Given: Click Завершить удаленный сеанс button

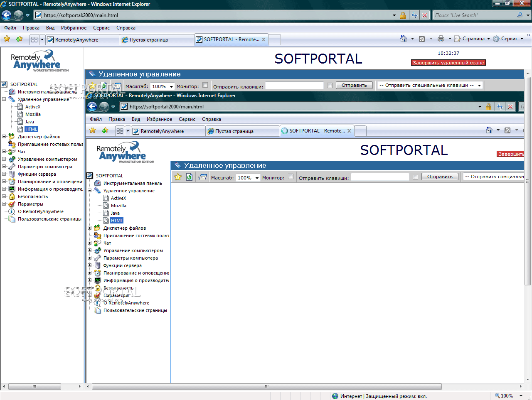Looking at the screenshot, I should (448, 63).
